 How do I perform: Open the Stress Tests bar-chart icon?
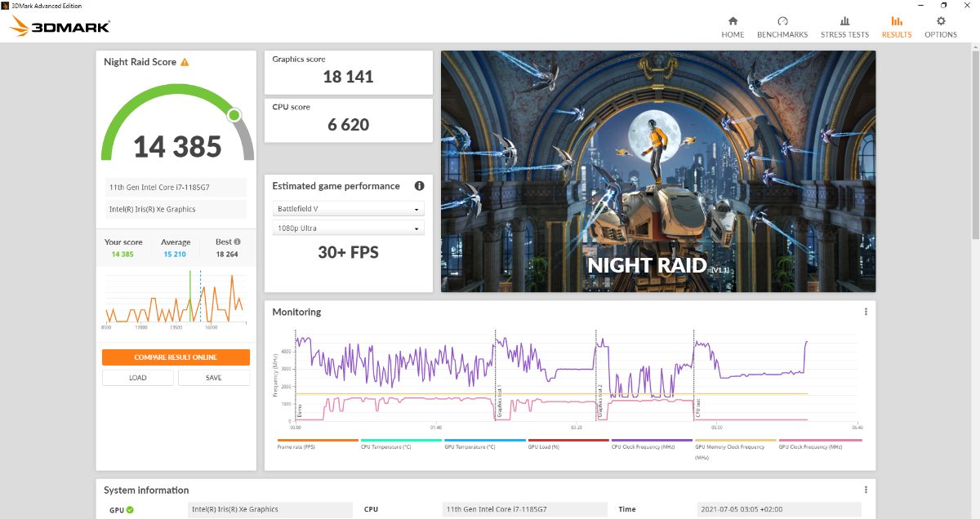(x=844, y=21)
